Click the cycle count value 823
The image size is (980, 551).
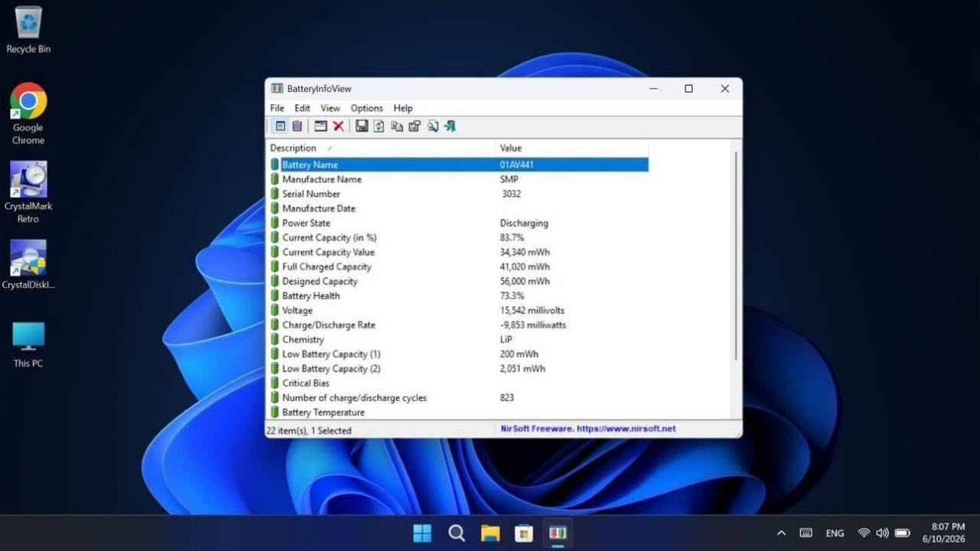(507, 397)
